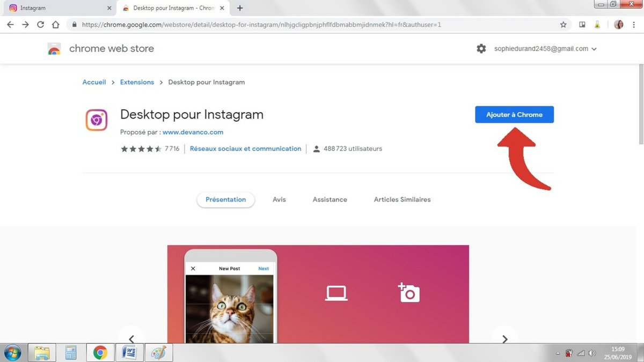Open the www.devanco.com link
The image size is (644, 362).
click(x=193, y=132)
